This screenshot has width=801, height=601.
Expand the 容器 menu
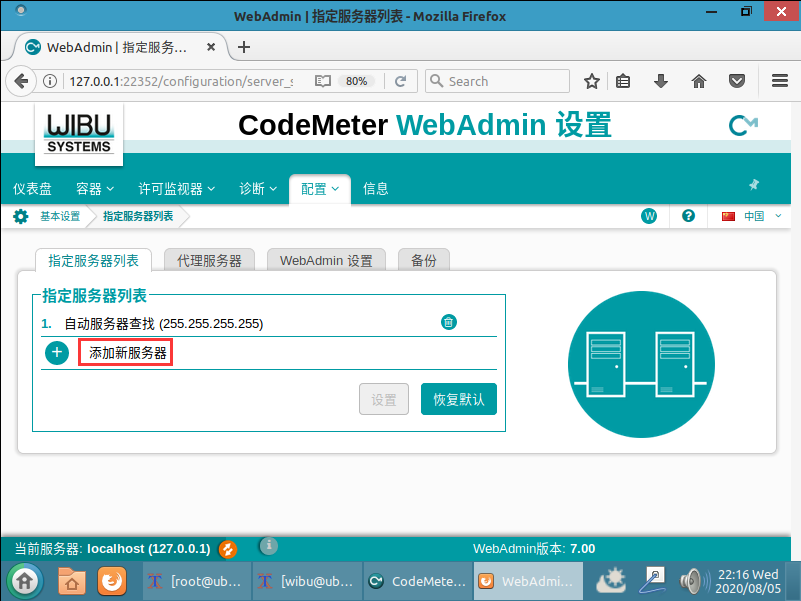(95, 189)
